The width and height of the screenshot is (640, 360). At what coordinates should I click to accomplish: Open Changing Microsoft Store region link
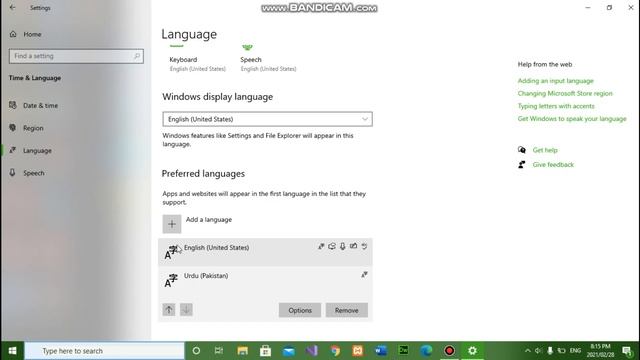coord(565,93)
